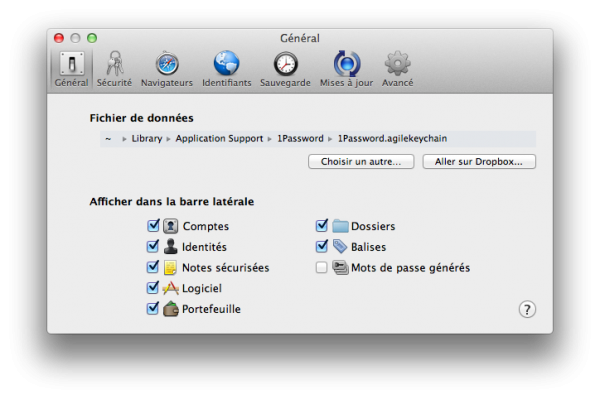Screen dimensions: 600x399
Task: Click 'Application Support' in the file path
Action: tap(219, 138)
